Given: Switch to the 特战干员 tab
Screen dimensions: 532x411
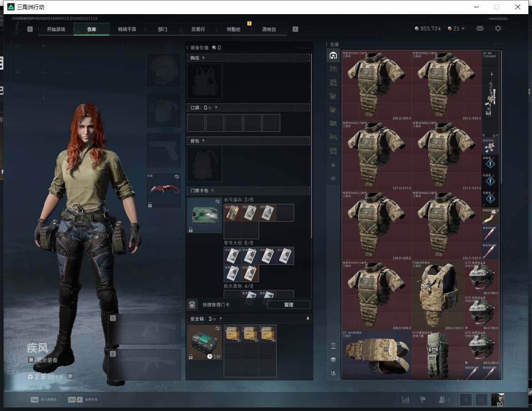Looking at the screenshot, I should click(x=127, y=29).
